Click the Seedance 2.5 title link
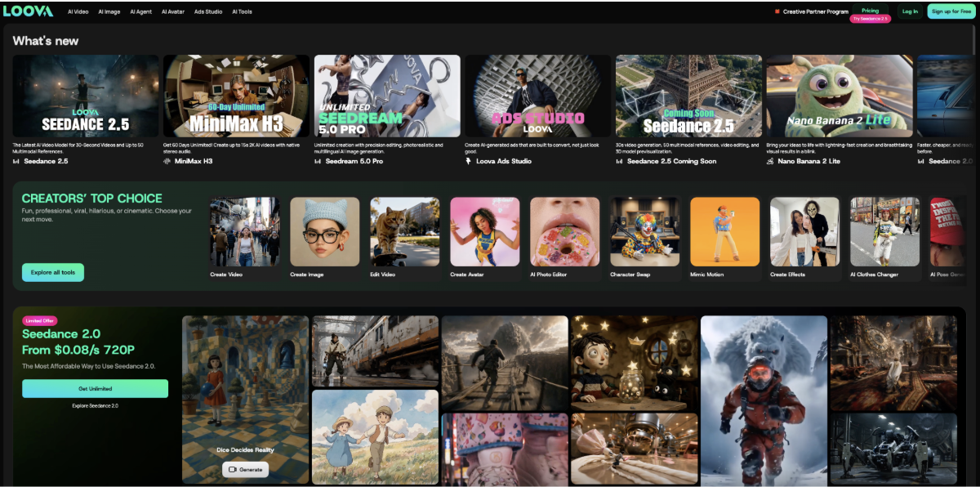The image size is (980, 487). point(46,161)
